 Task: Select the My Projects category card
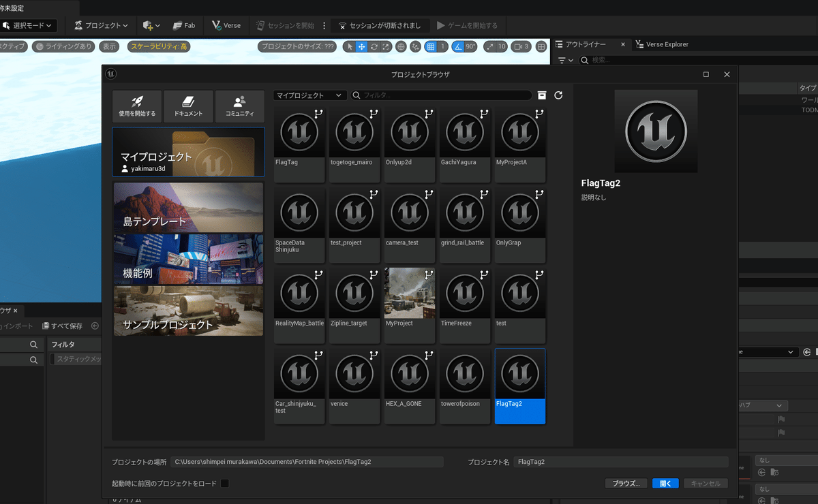point(188,152)
